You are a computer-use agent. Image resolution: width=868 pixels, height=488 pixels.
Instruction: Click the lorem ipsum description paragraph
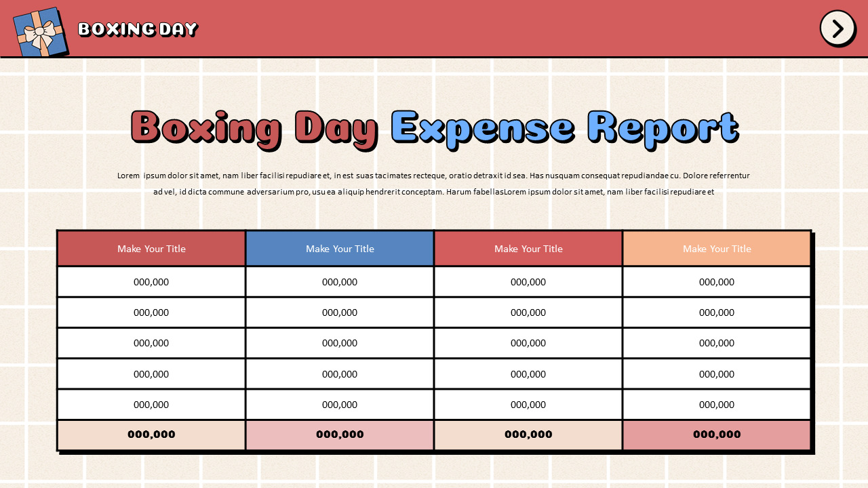[x=434, y=184]
